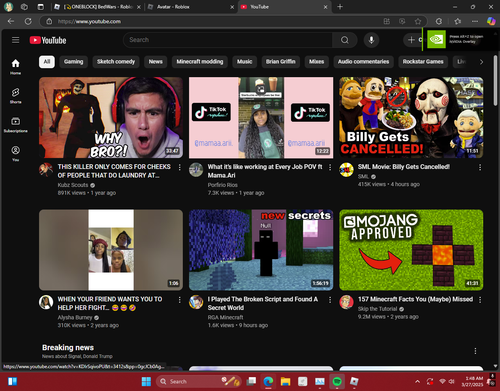Open a new browser tab

[x=340, y=7]
